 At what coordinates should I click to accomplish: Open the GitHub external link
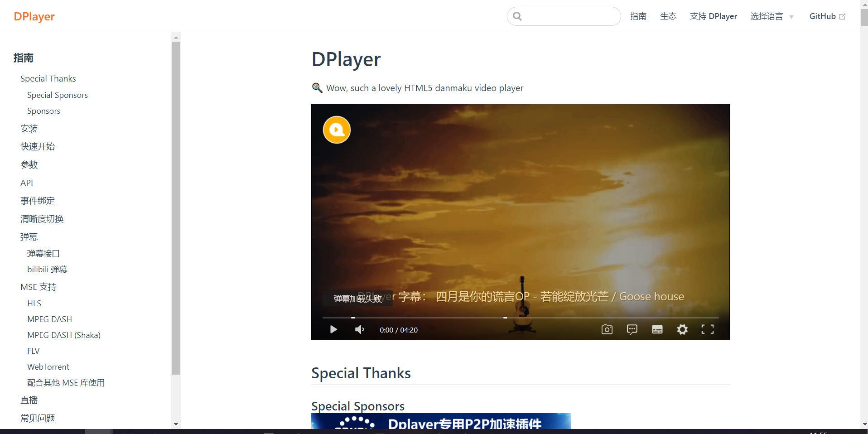tap(826, 16)
